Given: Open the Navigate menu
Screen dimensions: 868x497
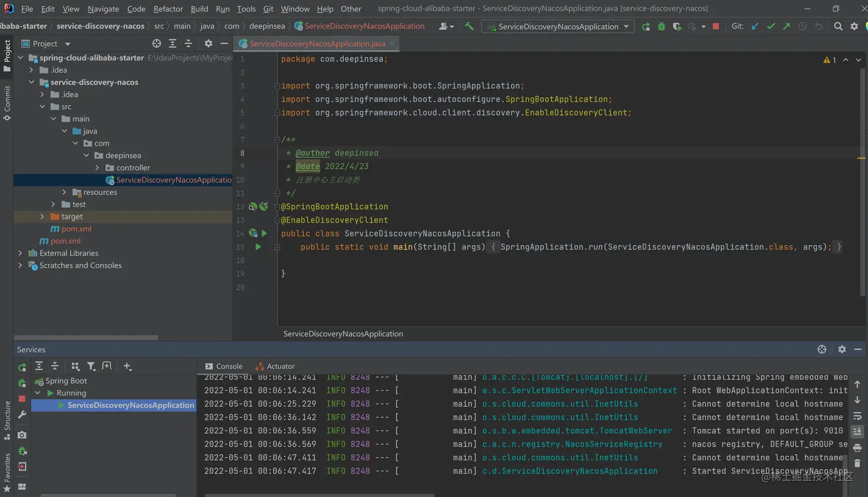Looking at the screenshot, I should pos(103,9).
